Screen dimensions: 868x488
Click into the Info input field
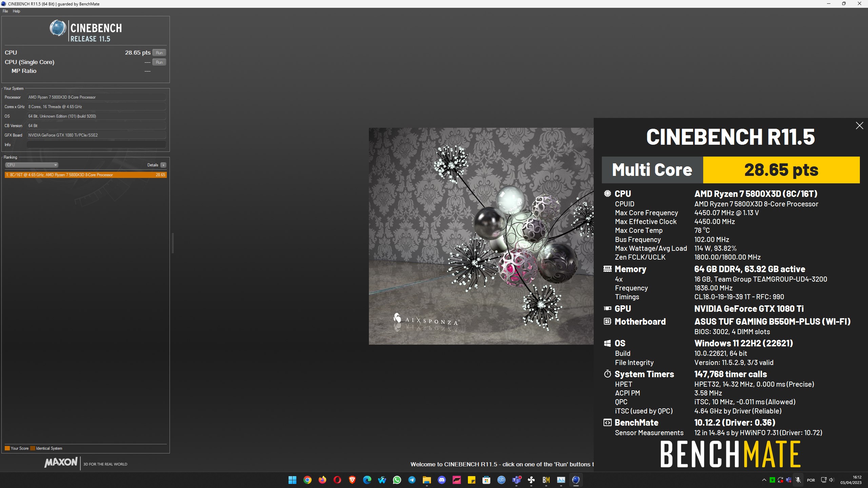pyautogui.click(x=96, y=145)
